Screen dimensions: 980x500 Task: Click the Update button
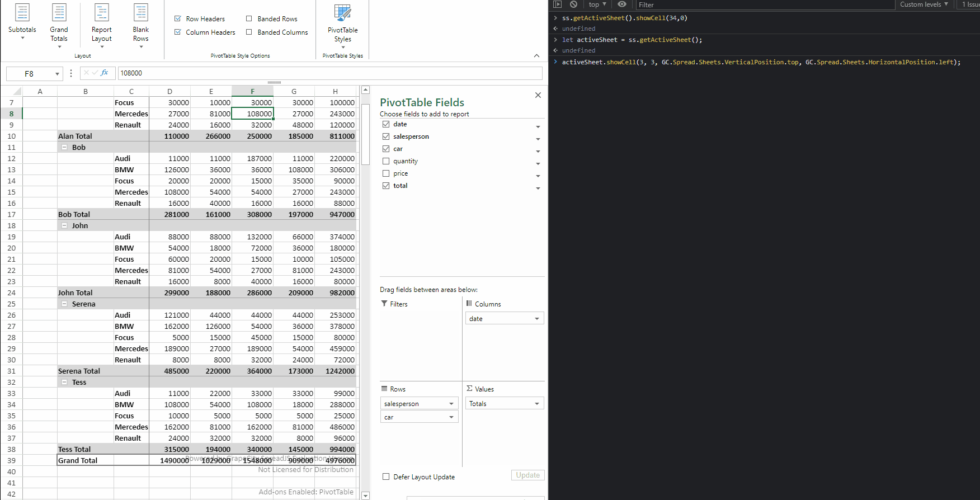(x=527, y=475)
